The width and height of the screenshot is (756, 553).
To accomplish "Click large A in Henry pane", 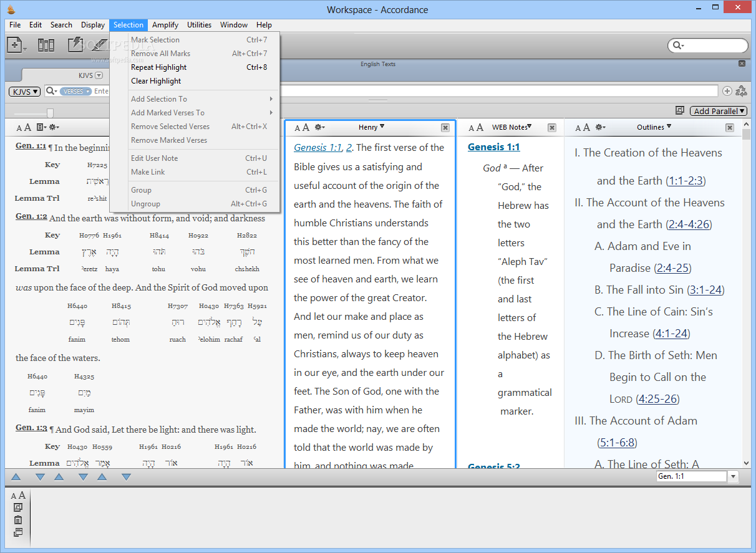I will click(306, 128).
